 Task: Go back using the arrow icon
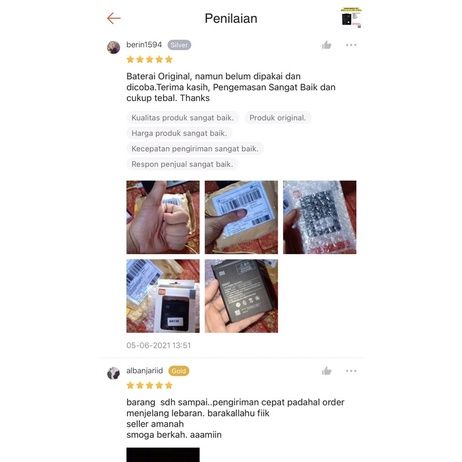114,18
